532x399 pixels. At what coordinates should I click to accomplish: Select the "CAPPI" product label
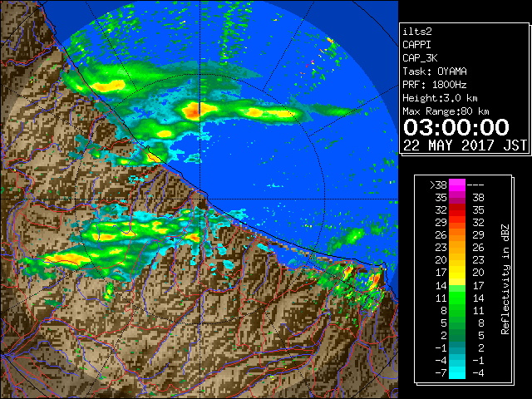(416, 45)
